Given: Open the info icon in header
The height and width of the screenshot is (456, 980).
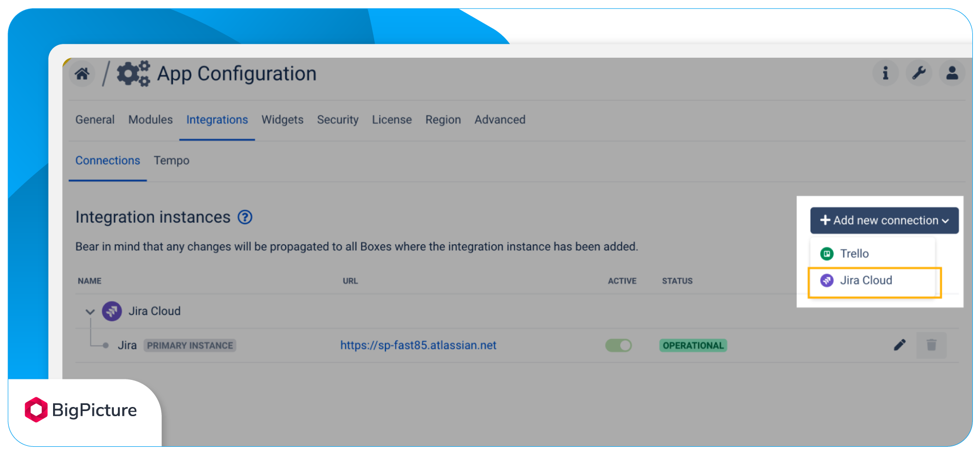Looking at the screenshot, I should pyautogui.click(x=886, y=73).
